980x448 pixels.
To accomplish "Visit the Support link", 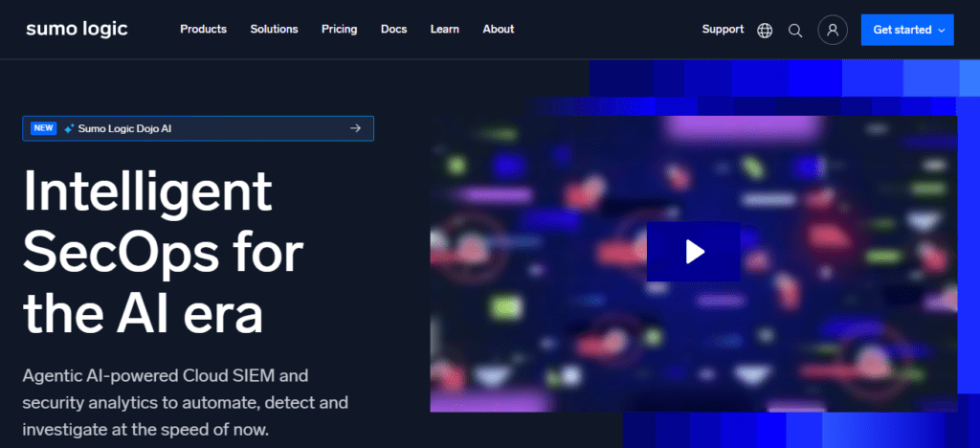I will (x=724, y=30).
